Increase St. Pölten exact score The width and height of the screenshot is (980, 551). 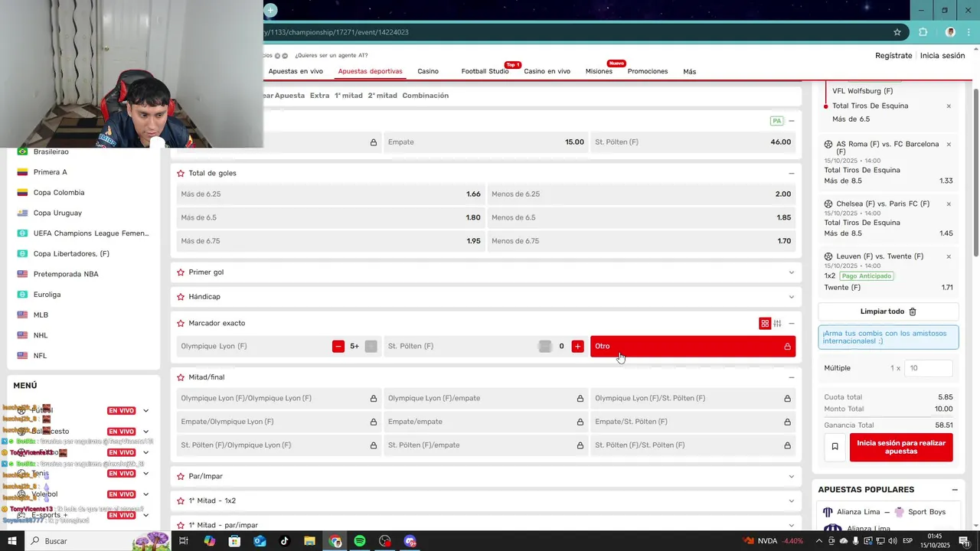pyautogui.click(x=578, y=347)
